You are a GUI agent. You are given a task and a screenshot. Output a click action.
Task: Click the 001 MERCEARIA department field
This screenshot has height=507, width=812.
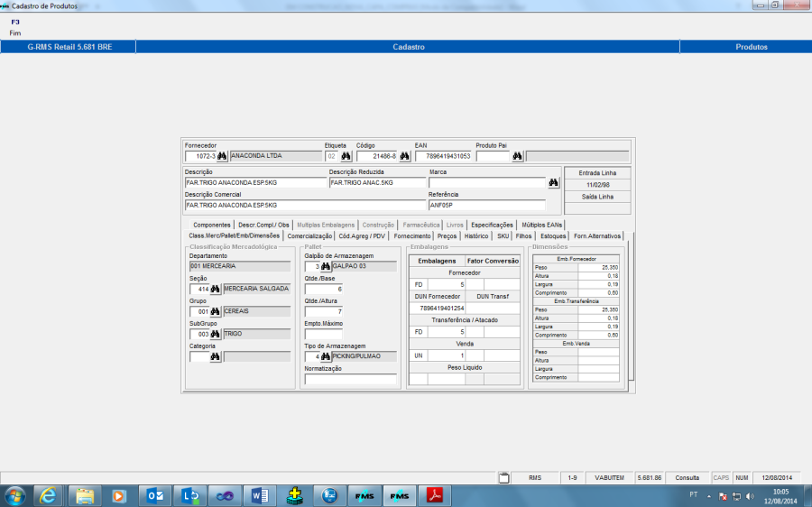(240, 266)
